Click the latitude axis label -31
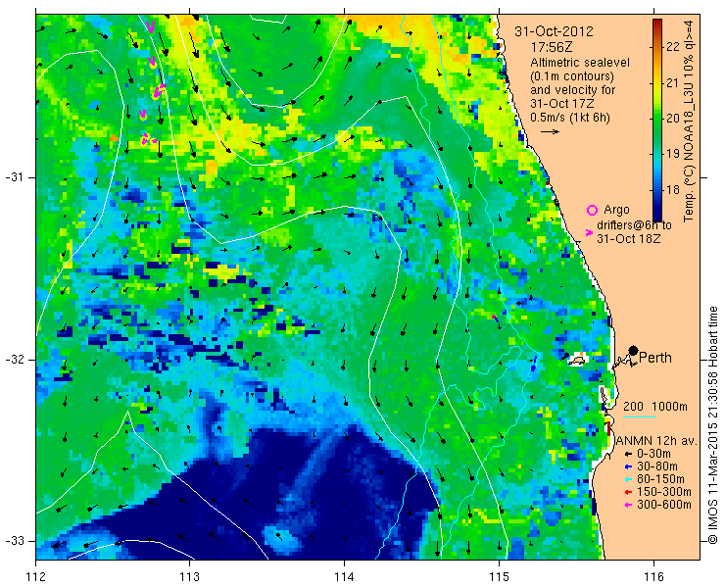The height and width of the screenshot is (588, 725). [x=13, y=177]
